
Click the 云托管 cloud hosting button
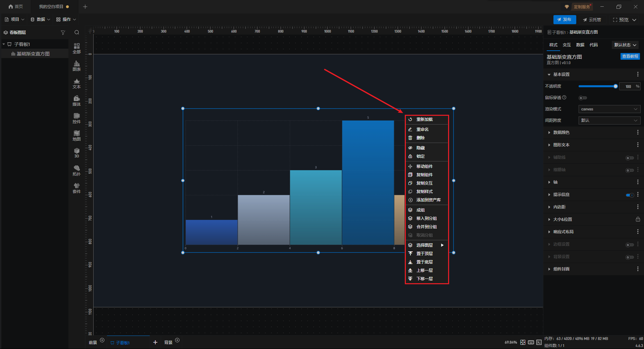coord(592,20)
